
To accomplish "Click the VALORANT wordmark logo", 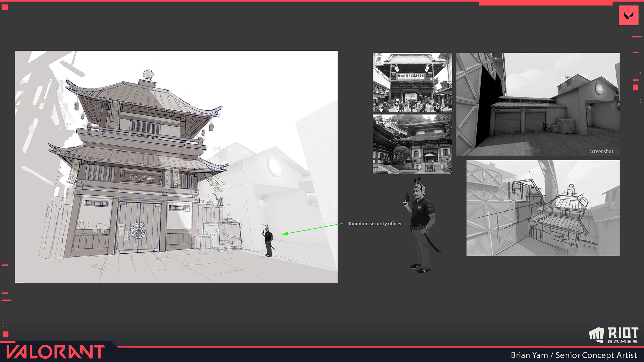I will point(55,352).
